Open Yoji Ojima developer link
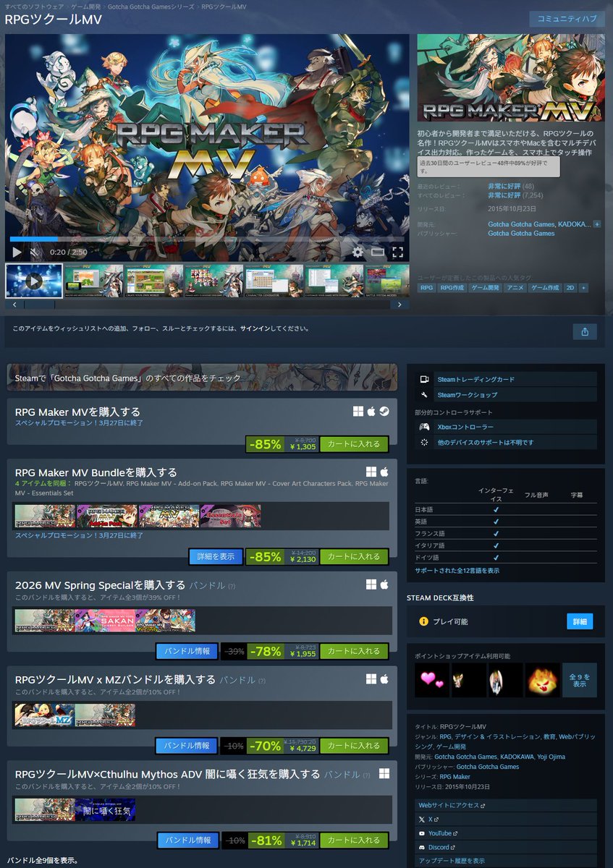This screenshot has width=613, height=868. point(553,757)
